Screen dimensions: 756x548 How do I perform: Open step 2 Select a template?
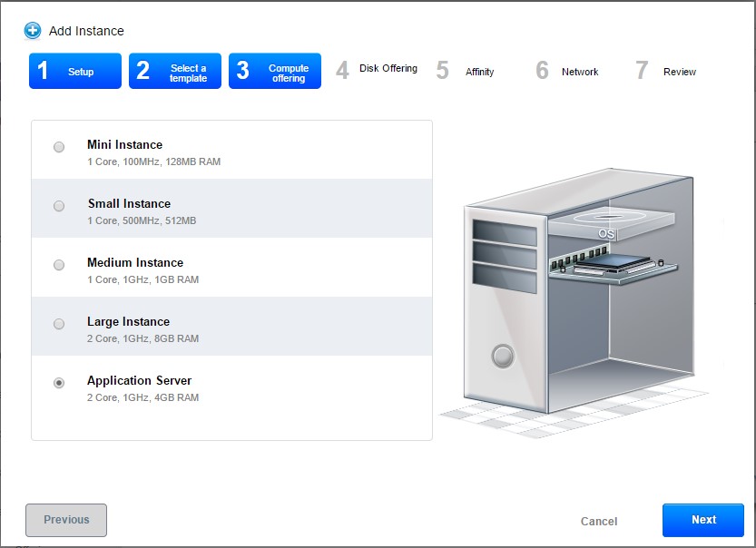175,72
